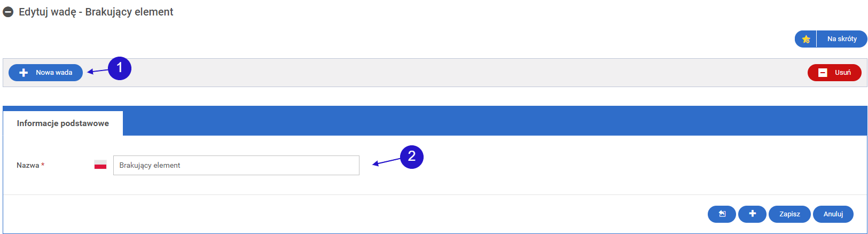This screenshot has width=868, height=234.
Task: Click the page title Edytuj wadę text
Action: coord(96,12)
